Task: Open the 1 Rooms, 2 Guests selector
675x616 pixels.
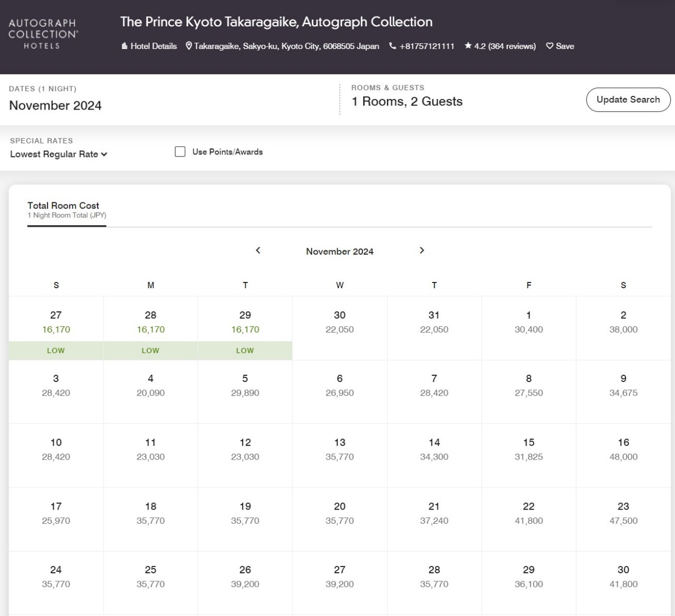Action: pyautogui.click(x=407, y=102)
